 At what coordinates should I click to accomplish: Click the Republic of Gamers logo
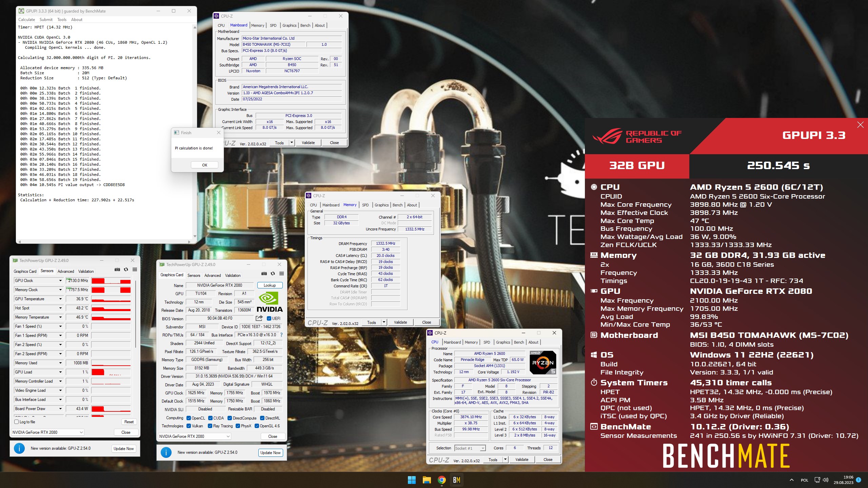(x=637, y=136)
